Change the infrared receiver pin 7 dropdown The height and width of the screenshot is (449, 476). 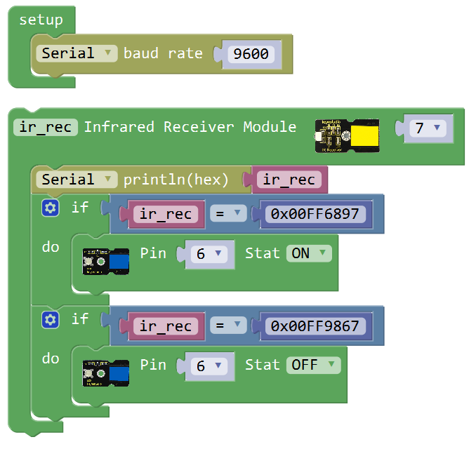pos(428,128)
